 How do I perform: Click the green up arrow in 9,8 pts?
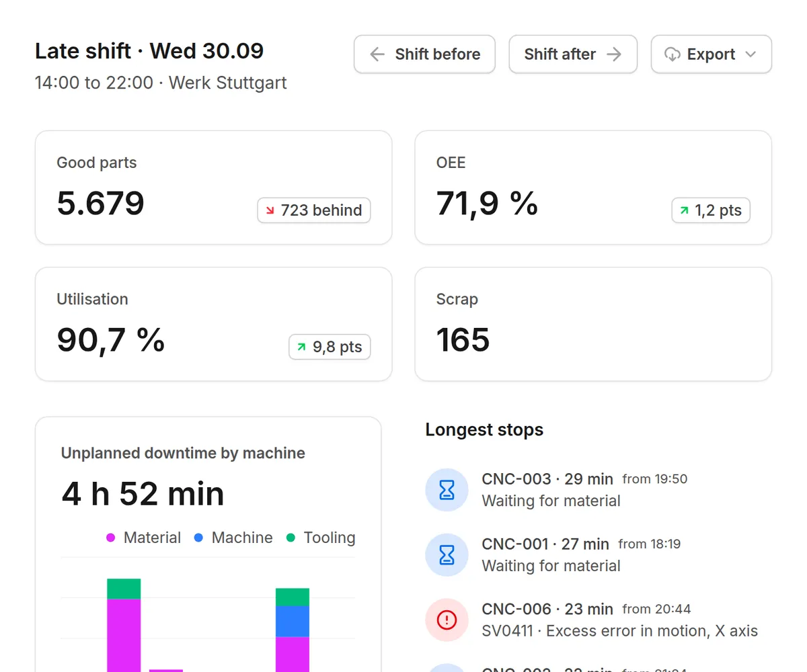[x=302, y=347]
